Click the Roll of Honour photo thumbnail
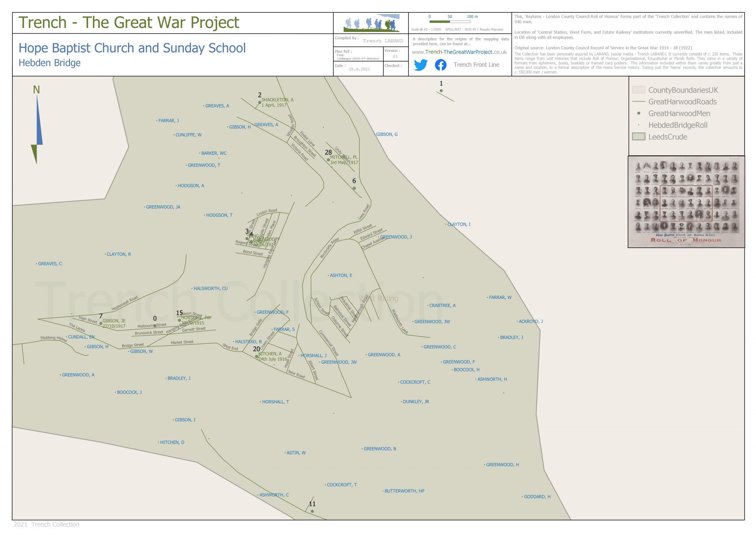 [686, 202]
